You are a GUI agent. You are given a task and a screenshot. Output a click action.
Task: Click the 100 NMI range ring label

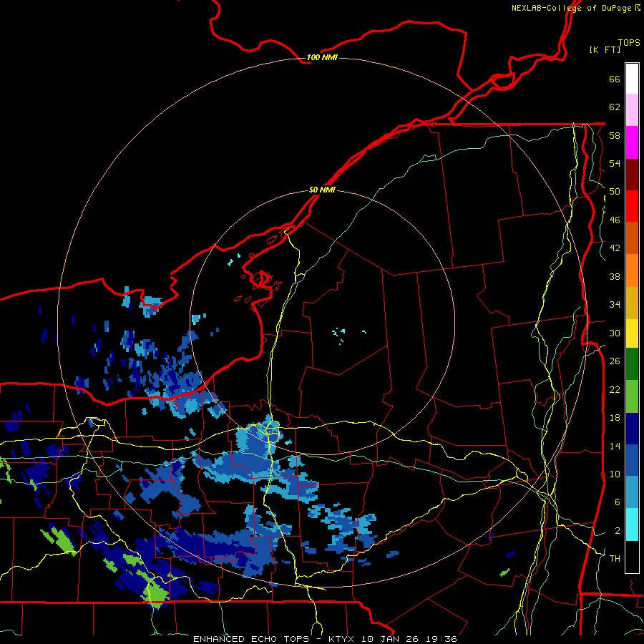[x=322, y=57]
